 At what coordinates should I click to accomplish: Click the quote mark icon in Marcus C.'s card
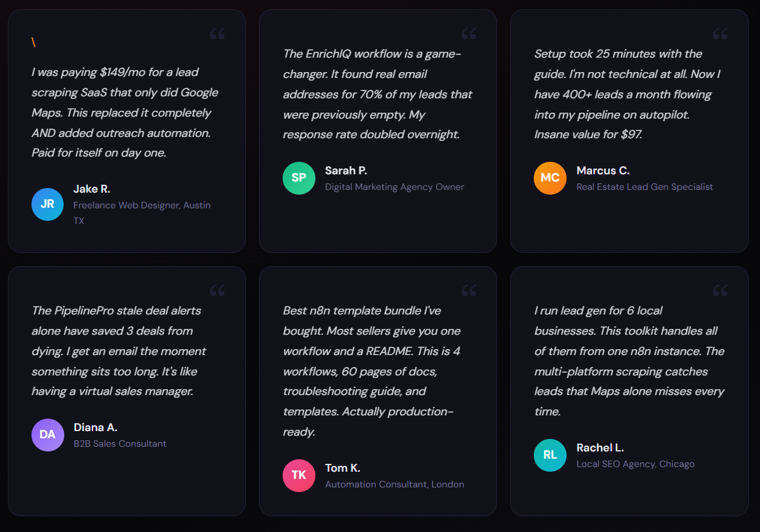point(720,34)
